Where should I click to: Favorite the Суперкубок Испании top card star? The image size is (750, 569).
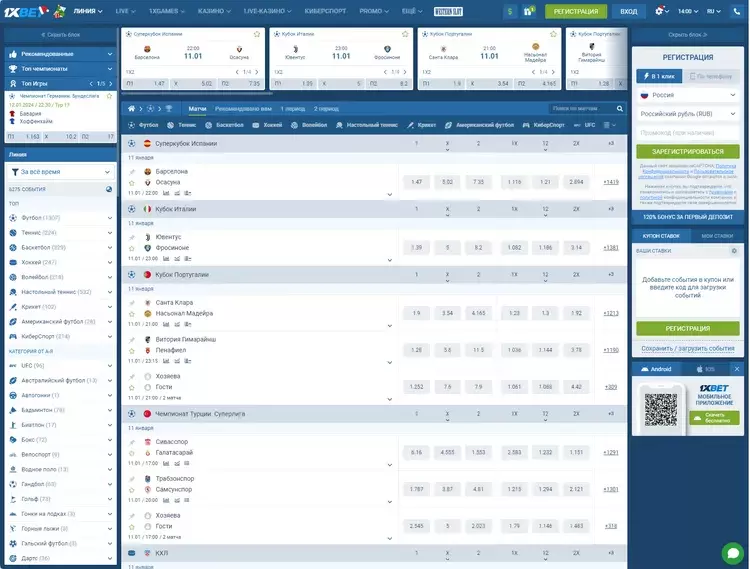coord(257,34)
